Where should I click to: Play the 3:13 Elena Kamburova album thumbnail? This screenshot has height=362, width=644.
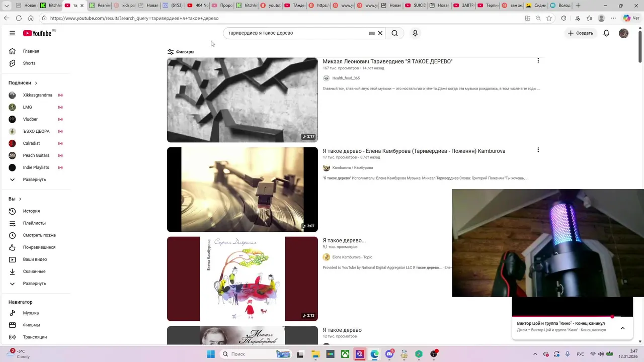coord(243,279)
